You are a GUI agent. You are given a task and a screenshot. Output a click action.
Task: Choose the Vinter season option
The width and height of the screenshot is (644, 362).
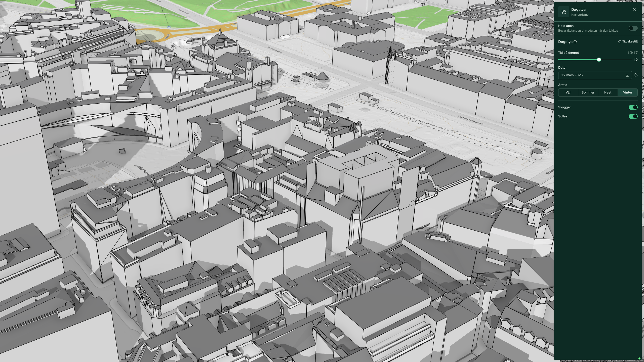[x=627, y=93]
